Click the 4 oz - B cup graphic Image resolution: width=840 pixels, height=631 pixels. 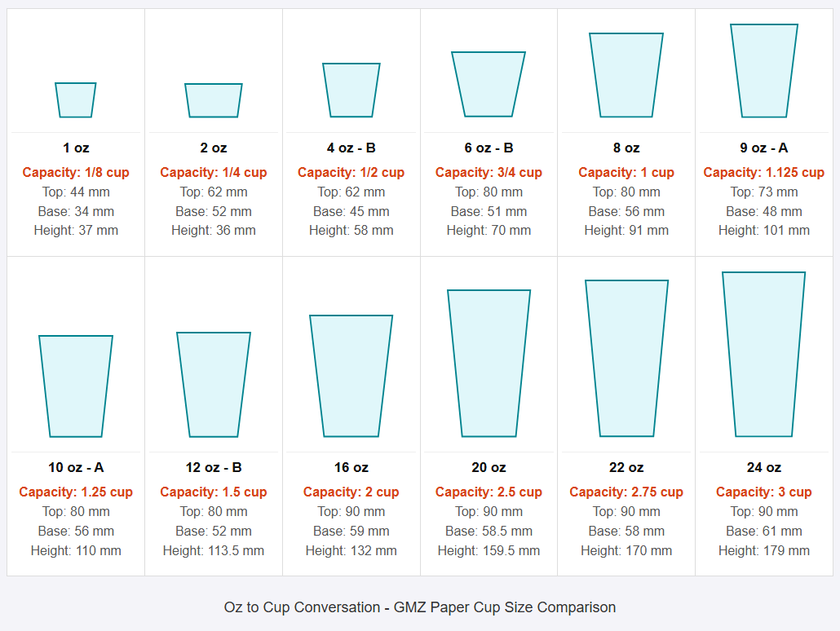coord(351,90)
